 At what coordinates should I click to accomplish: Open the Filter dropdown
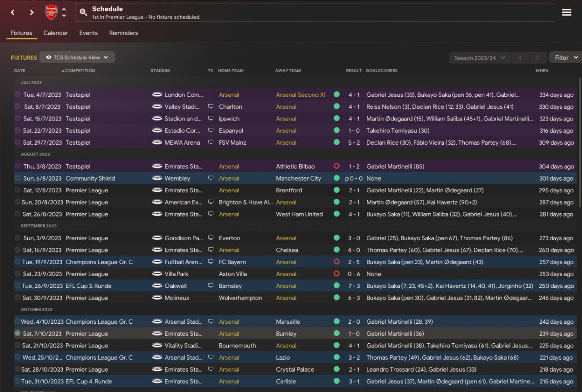tap(566, 58)
